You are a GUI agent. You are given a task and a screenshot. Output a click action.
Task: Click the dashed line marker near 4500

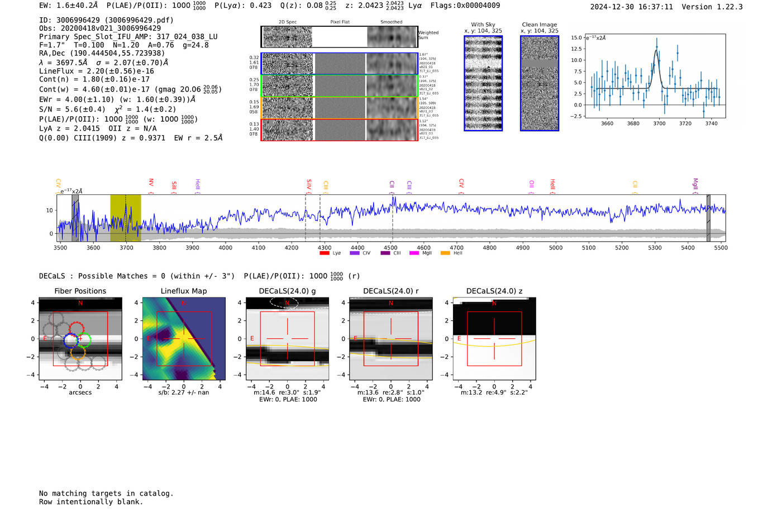coord(393,218)
